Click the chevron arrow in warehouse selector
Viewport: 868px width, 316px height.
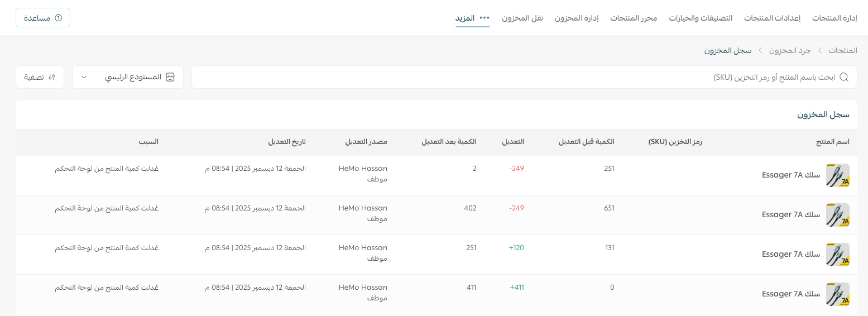(x=84, y=77)
